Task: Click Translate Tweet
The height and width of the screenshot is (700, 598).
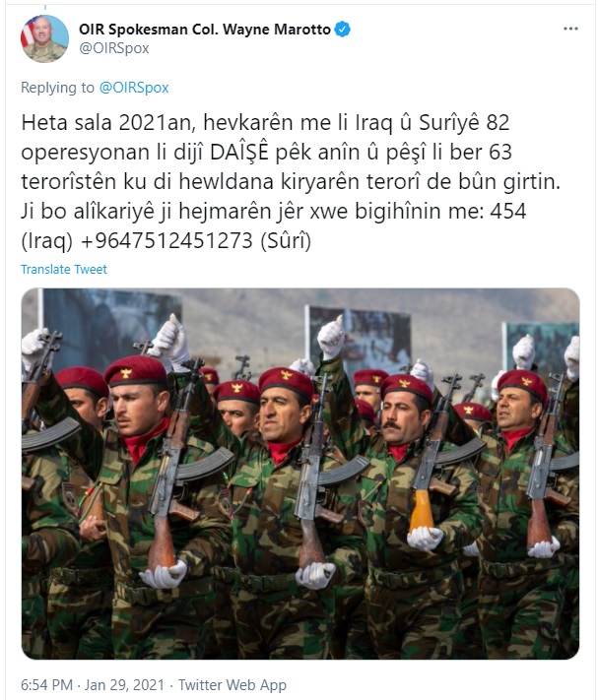Action: point(64,269)
